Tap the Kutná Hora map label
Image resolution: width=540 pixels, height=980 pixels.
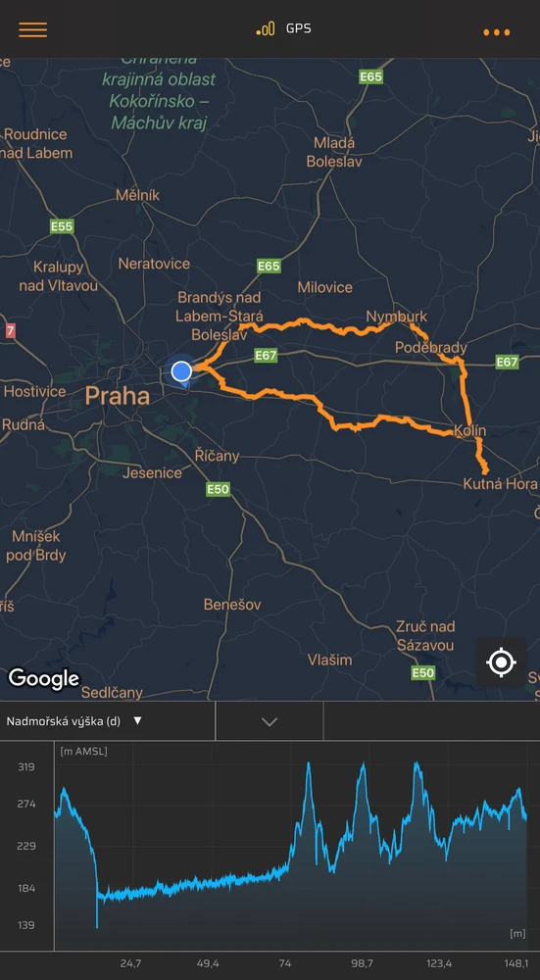tap(500, 484)
